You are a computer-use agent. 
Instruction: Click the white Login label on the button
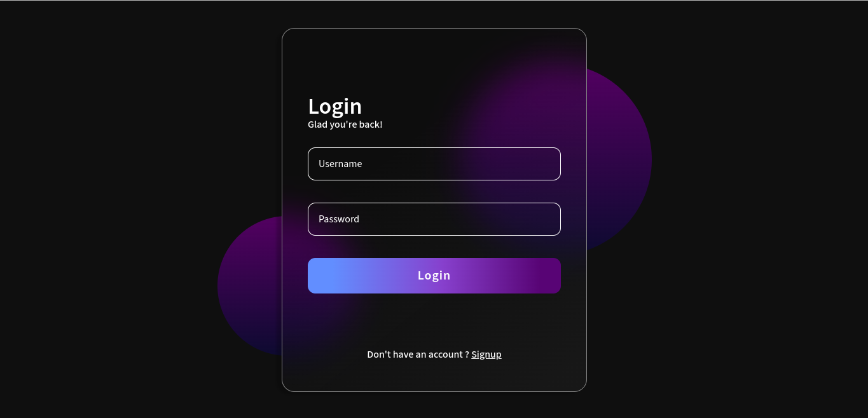click(434, 276)
